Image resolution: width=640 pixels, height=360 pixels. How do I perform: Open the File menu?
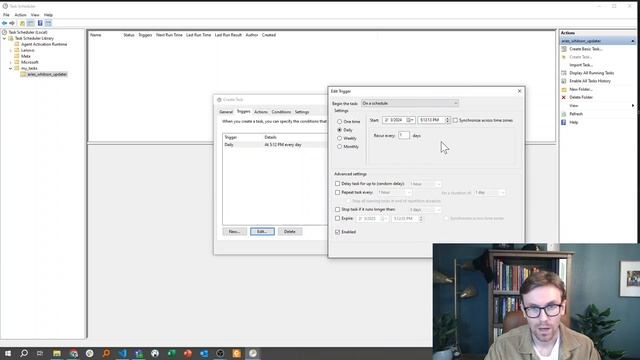click(x=6, y=15)
